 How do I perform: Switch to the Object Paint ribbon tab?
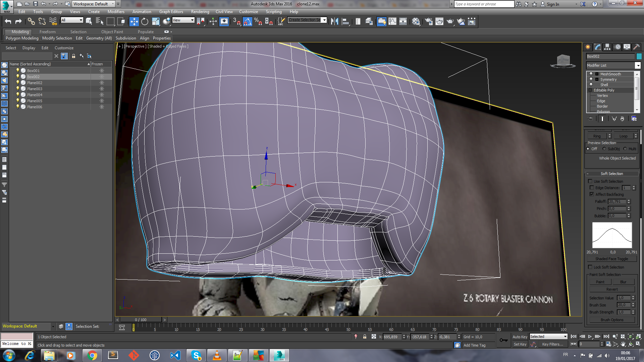(112, 32)
